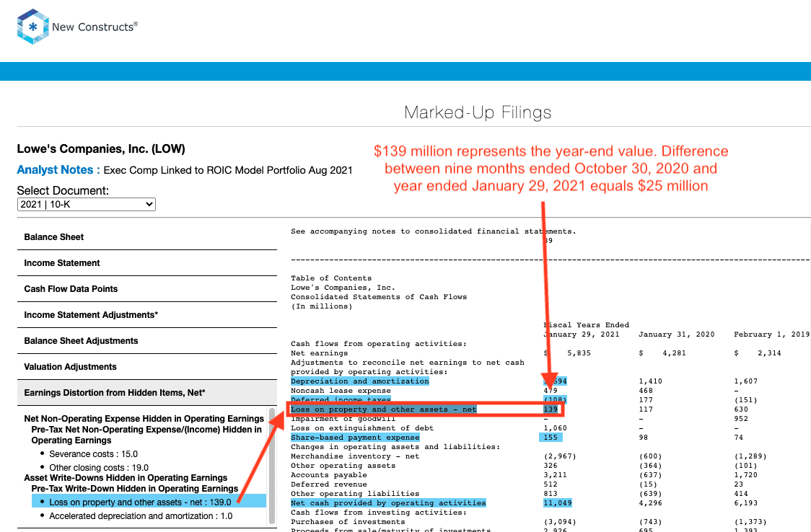
Task: Show the Balance Sheet Adjustments section
Action: pyautogui.click(x=147, y=341)
